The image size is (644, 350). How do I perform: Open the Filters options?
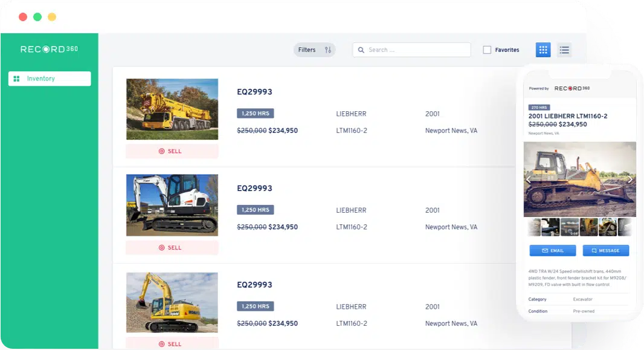coord(314,50)
